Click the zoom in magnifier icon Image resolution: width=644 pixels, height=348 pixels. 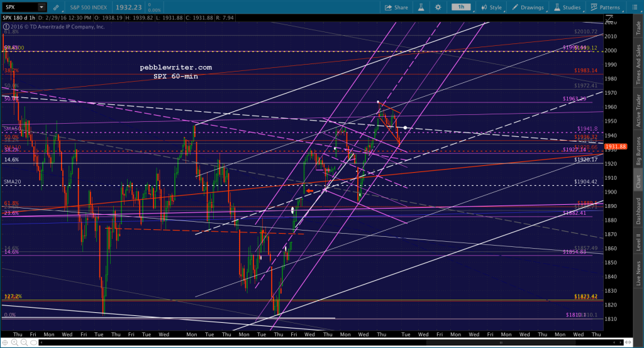click(15, 342)
